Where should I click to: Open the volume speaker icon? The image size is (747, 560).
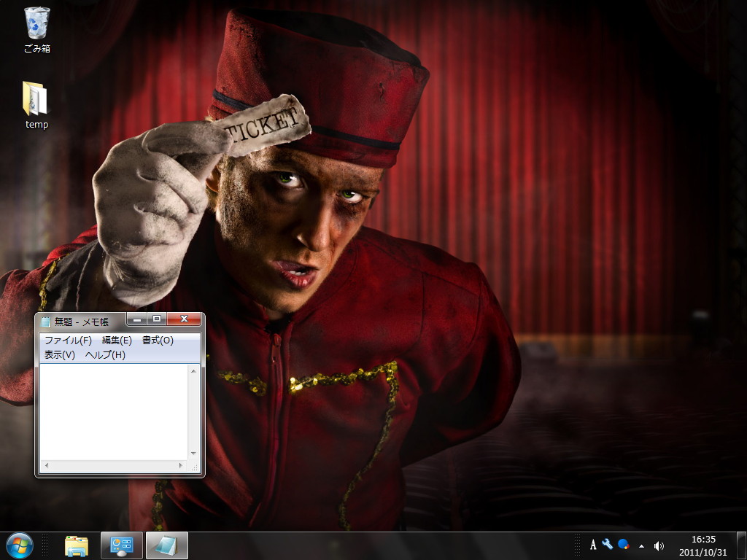[x=659, y=545]
